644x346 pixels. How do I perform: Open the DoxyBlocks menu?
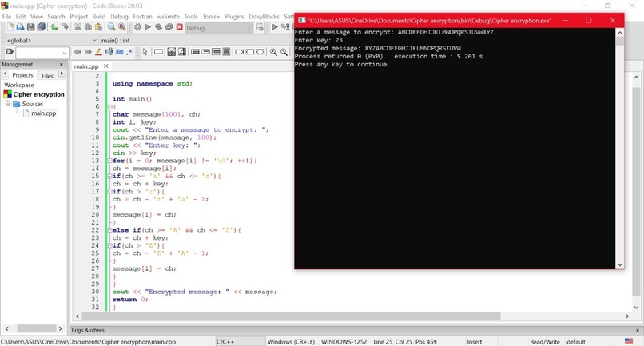[264, 17]
